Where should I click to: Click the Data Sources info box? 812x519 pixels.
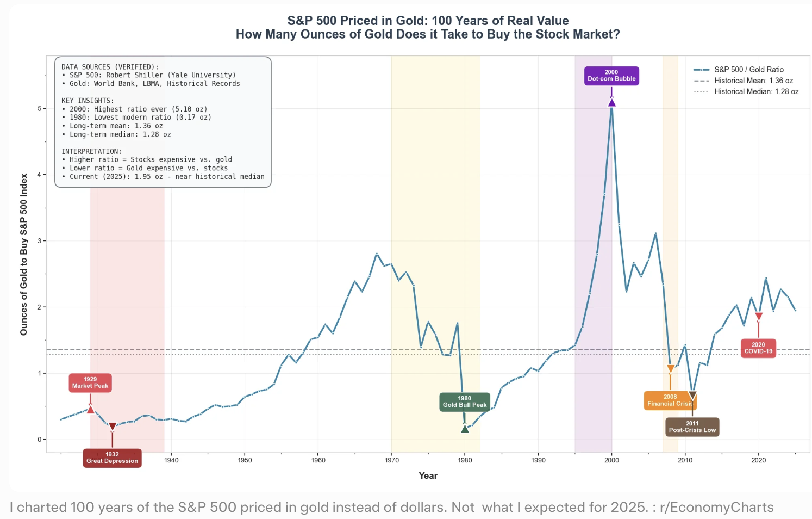click(x=163, y=122)
